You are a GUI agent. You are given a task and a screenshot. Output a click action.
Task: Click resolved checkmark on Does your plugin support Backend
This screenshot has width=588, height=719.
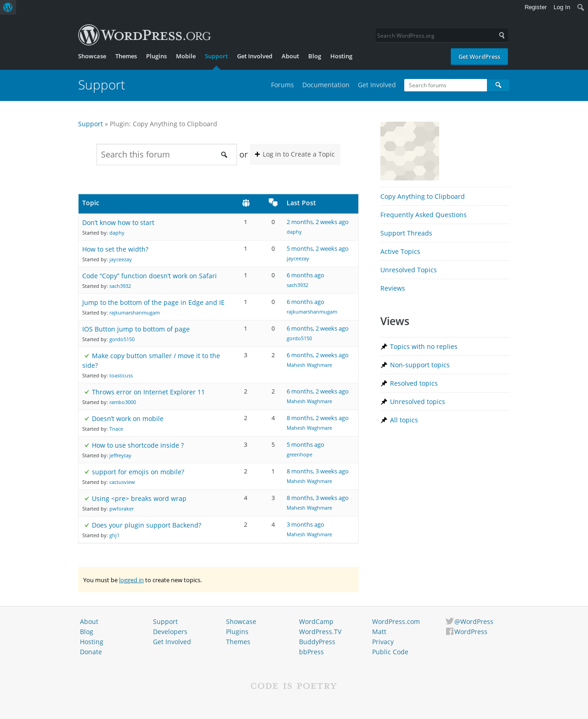87,525
